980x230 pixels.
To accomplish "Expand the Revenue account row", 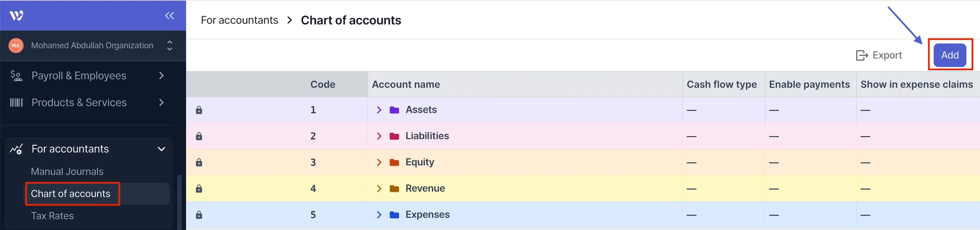I will (379, 189).
